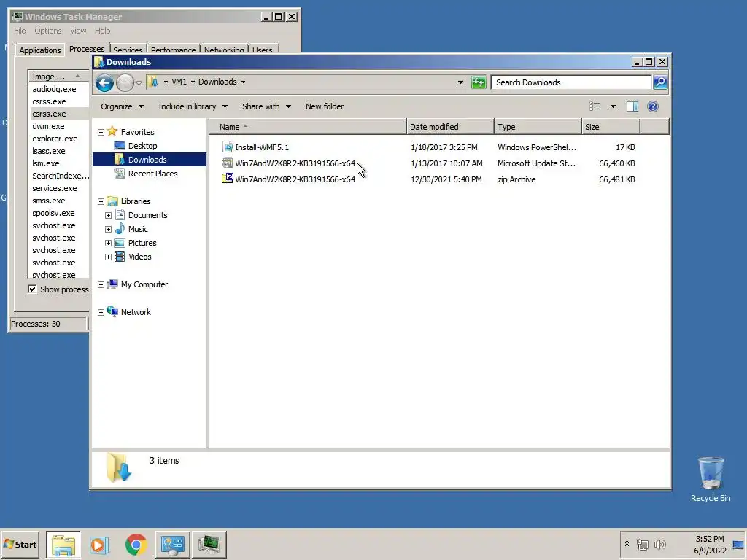Click the Explorer Forward arrow button

click(125, 83)
